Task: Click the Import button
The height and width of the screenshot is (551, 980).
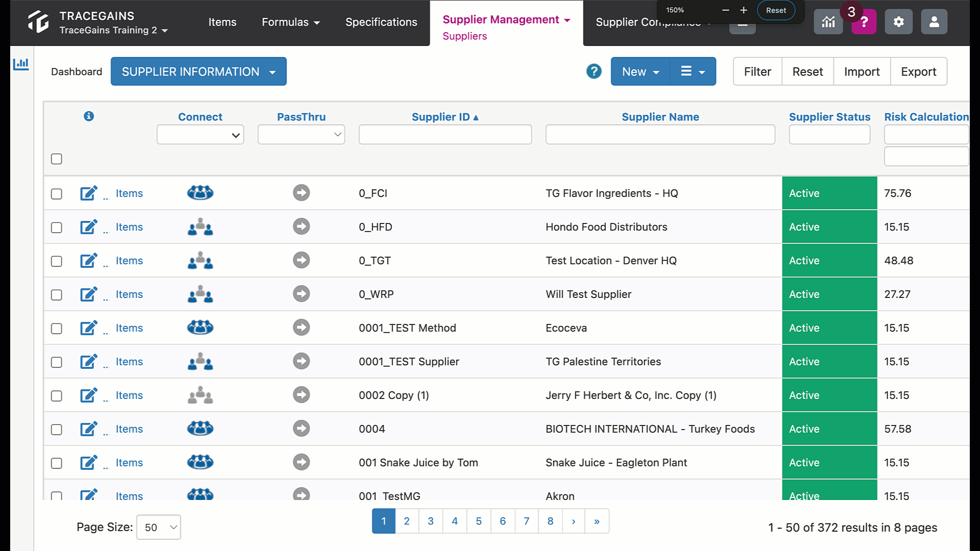Action: click(x=862, y=71)
